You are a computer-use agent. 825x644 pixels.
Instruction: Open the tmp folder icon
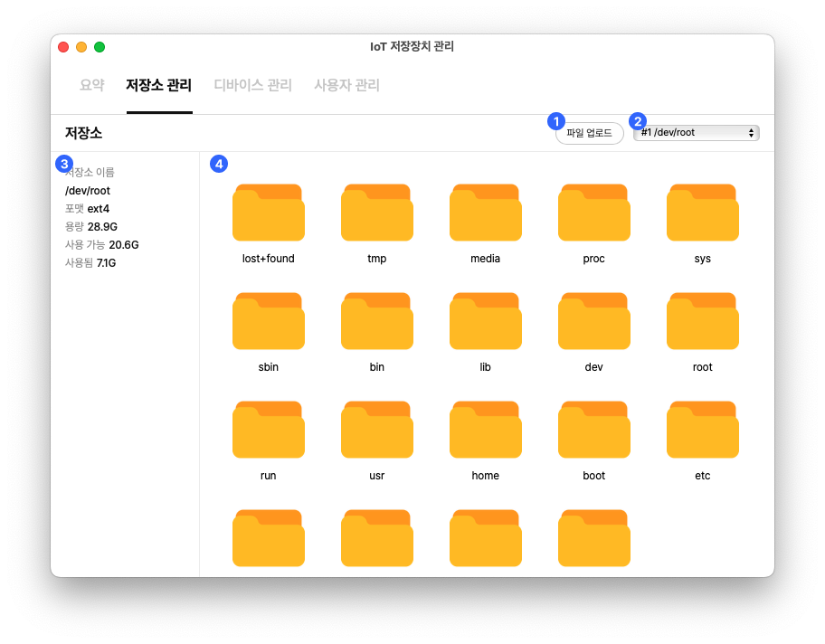click(x=376, y=213)
